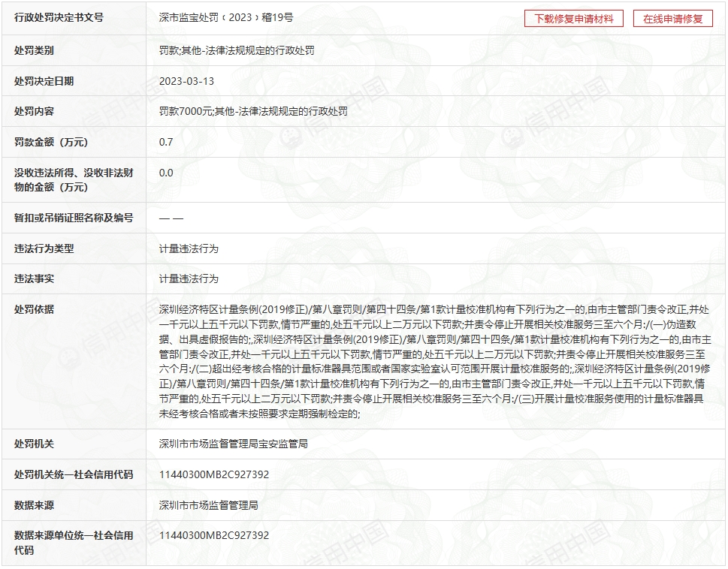Click the 在线申请修复 button

pos(672,19)
